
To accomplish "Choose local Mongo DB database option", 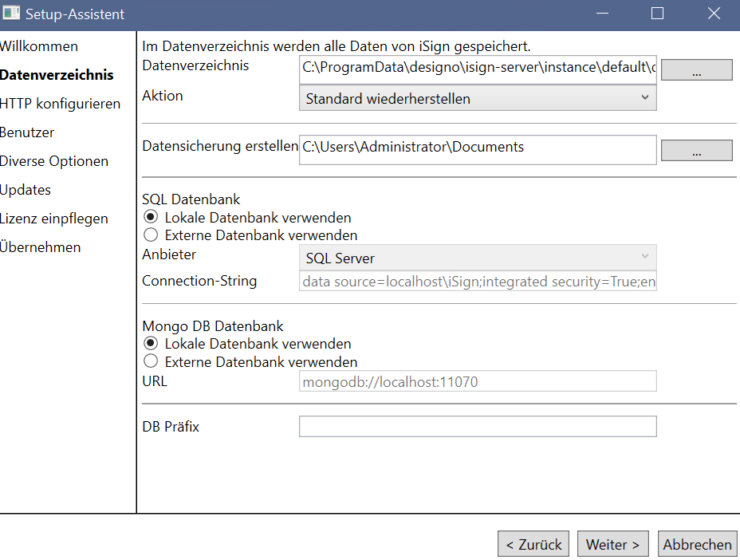I will tap(151, 343).
